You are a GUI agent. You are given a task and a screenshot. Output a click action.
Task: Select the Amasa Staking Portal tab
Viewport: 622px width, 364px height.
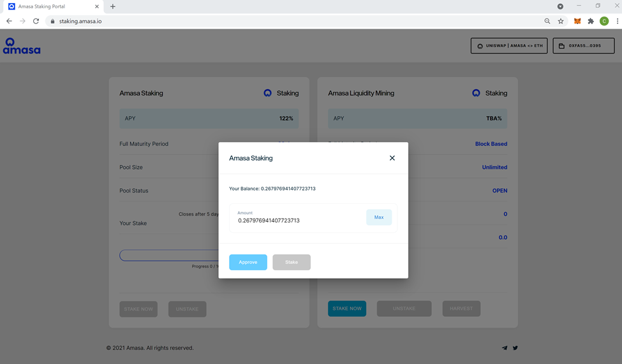pos(54,7)
